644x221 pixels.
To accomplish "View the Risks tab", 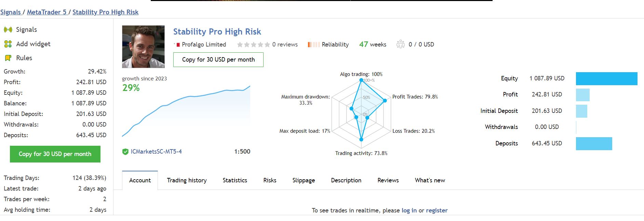I will (x=270, y=180).
